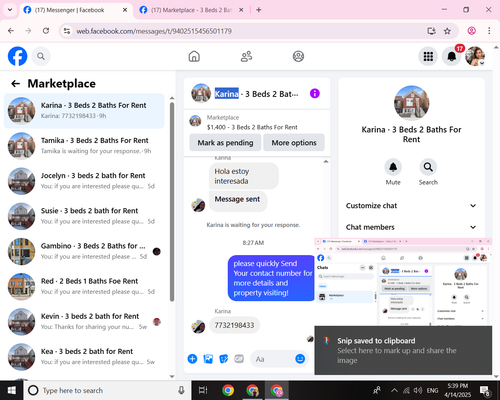Click the Snip saved to clipboard notification
Viewport: 500px width, 400px height.
(x=403, y=350)
